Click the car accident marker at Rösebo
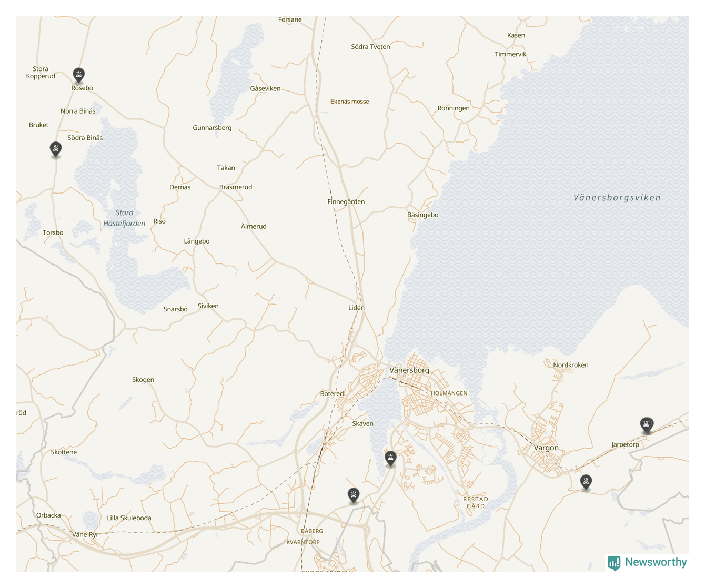This screenshot has width=705, height=588. tap(78, 75)
